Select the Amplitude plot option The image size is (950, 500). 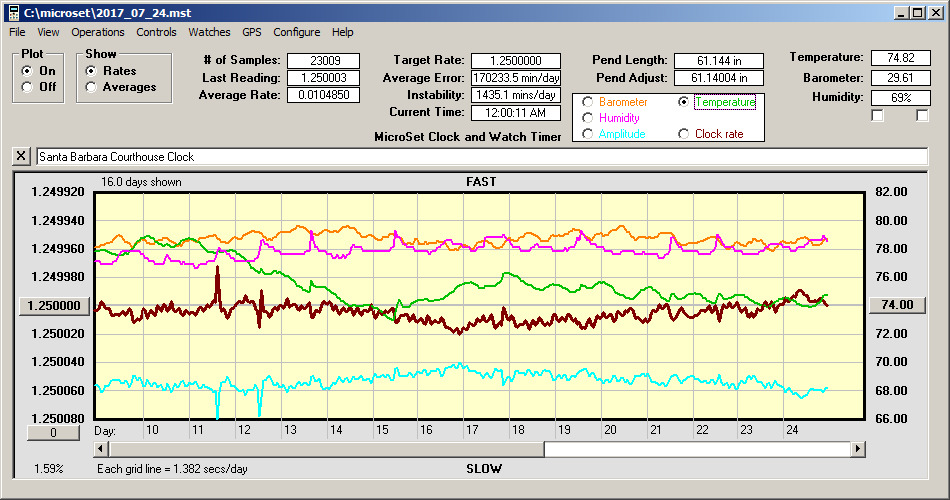pyautogui.click(x=587, y=133)
